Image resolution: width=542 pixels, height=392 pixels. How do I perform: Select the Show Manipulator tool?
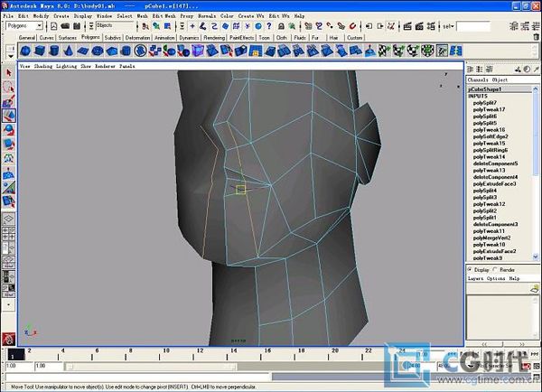[9, 187]
